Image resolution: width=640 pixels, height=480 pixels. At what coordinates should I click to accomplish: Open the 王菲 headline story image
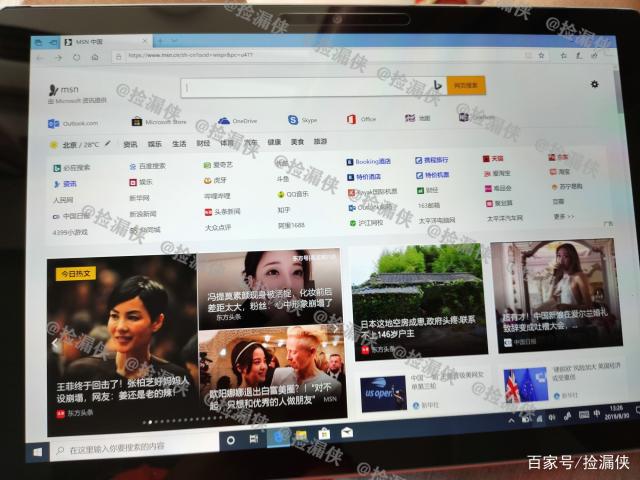pyautogui.click(x=122, y=345)
